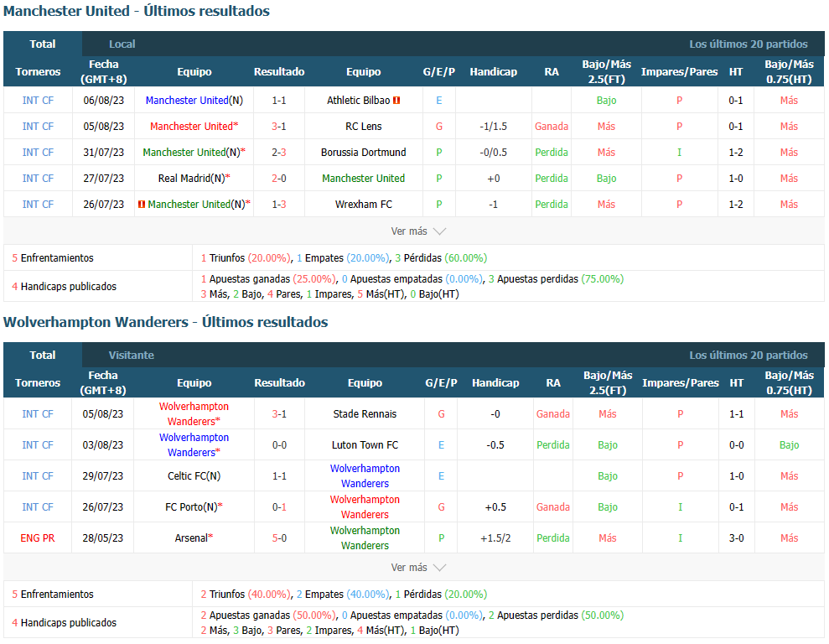Screen dimensions: 829x644
Task: Open ENG PR tournament link
Action: 38,538
